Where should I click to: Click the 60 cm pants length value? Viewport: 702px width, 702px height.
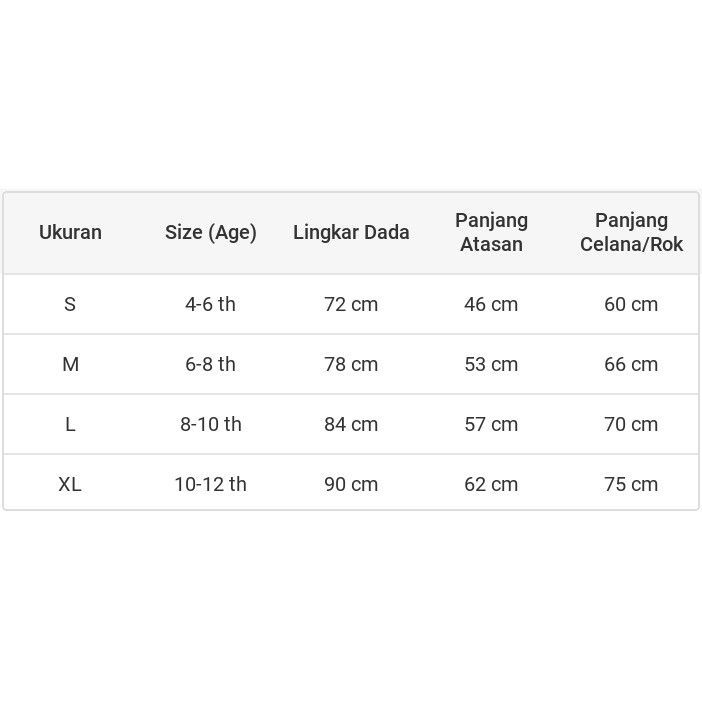(x=631, y=304)
